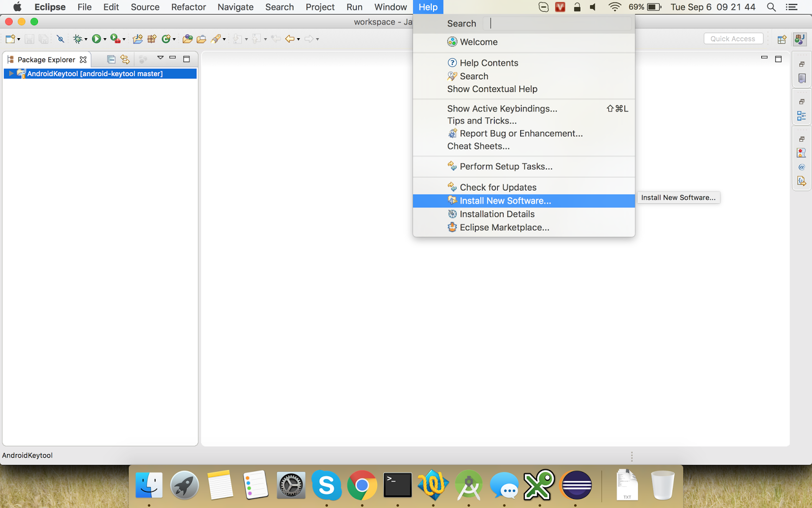Viewport: 812px width, 508px height.
Task: Click the Back navigation arrow
Action: (x=290, y=39)
